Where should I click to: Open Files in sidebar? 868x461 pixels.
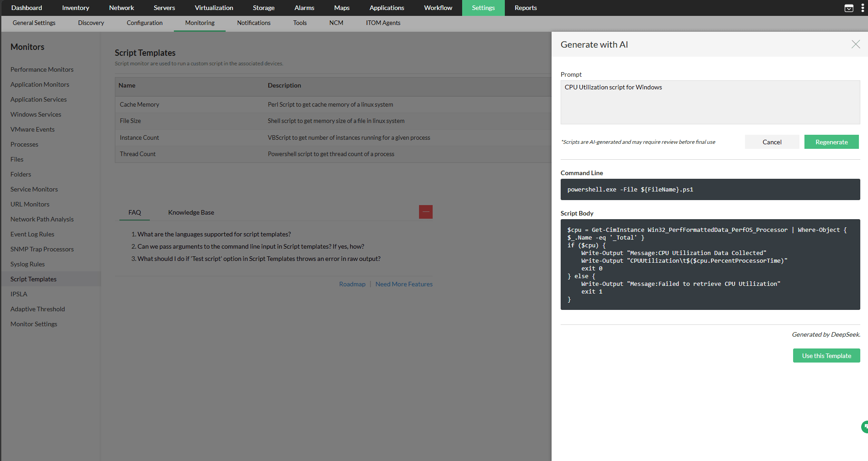click(17, 159)
